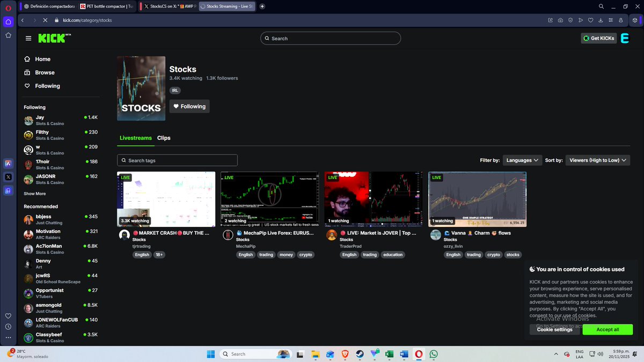Open Jay's channel in Following list
This screenshot has width=644, height=362.
tap(61, 120)
